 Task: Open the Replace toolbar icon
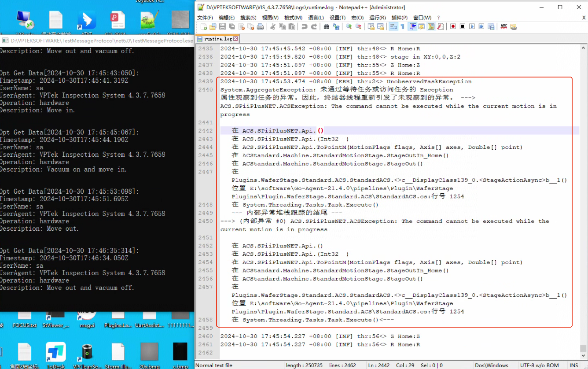(336, 26)
